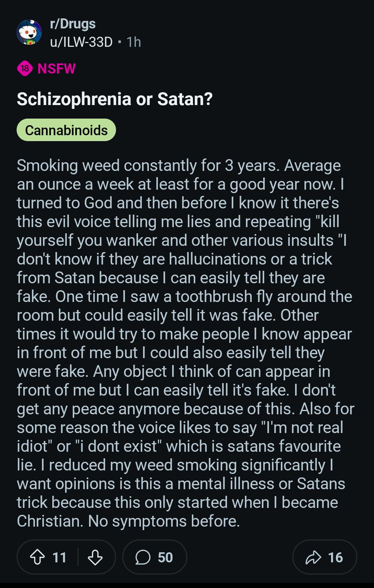Tap the share arrow icon
Image resolution: width=374 pixels, height=588 pixels.
point(313,557)
